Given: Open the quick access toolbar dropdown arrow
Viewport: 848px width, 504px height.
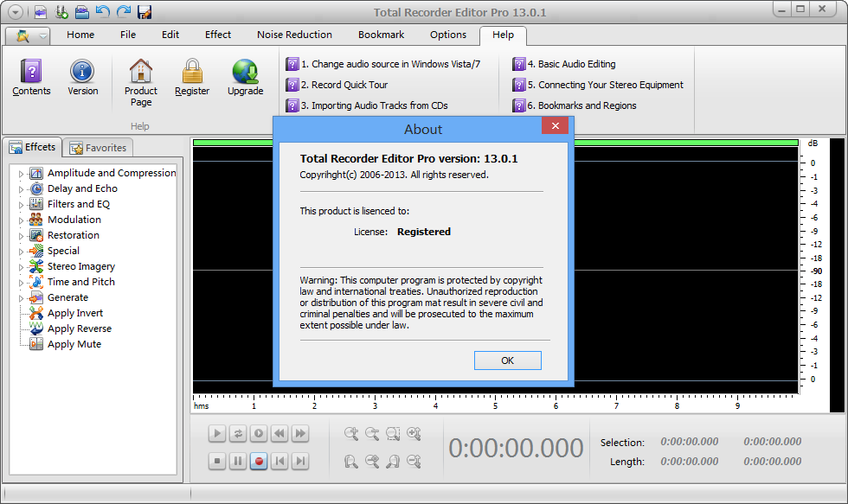Looking at the screenshot, I should [x=16, y=12].
